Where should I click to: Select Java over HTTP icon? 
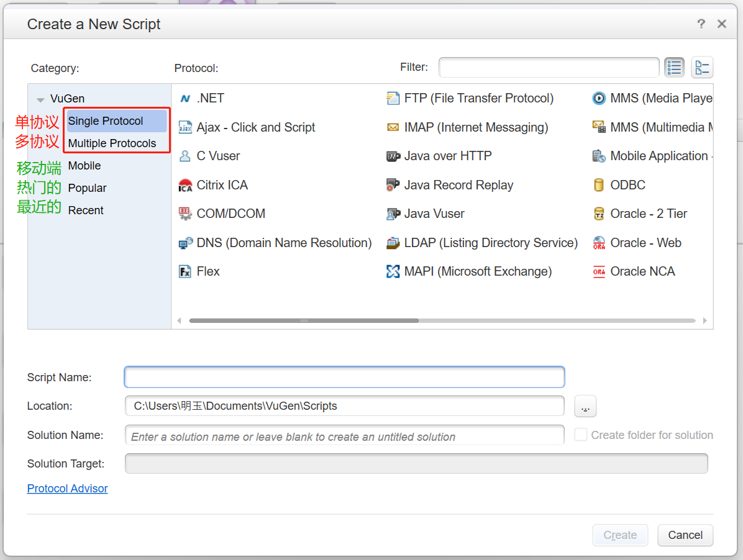point(393,156)
